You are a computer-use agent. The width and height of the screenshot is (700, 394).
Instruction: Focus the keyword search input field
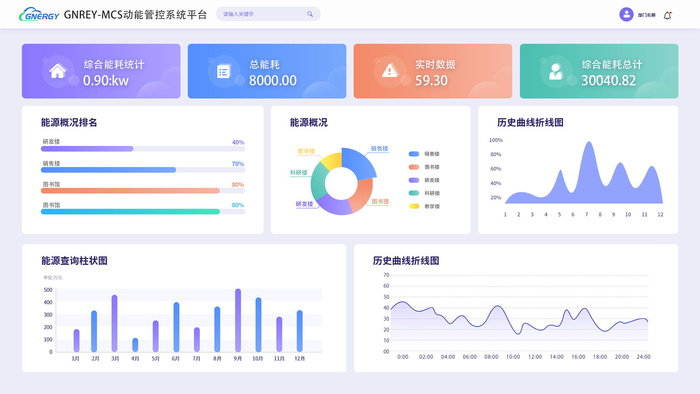click(268, 14)
